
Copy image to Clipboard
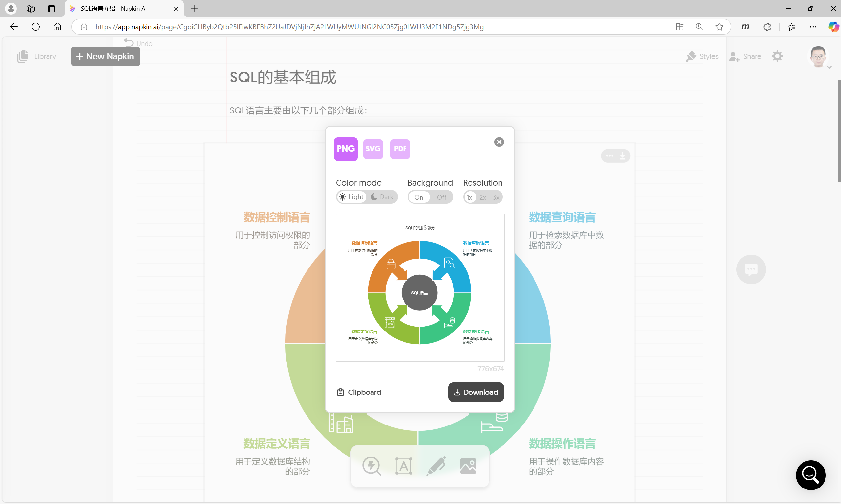click(359, 392)
